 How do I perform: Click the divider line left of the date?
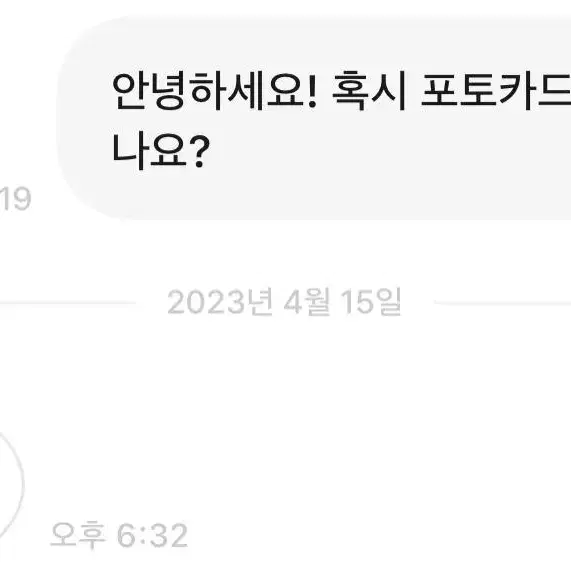click(x=68, y=303)
